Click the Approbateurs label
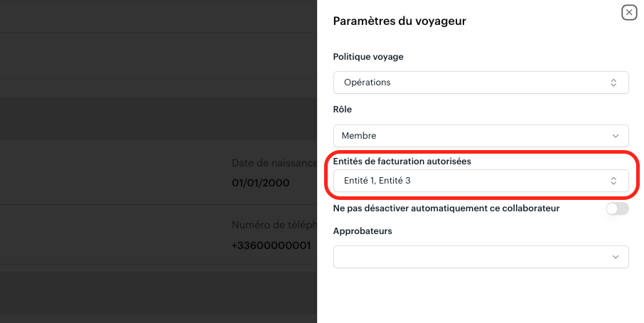This screenshot has width=644, height=323. 363,231
